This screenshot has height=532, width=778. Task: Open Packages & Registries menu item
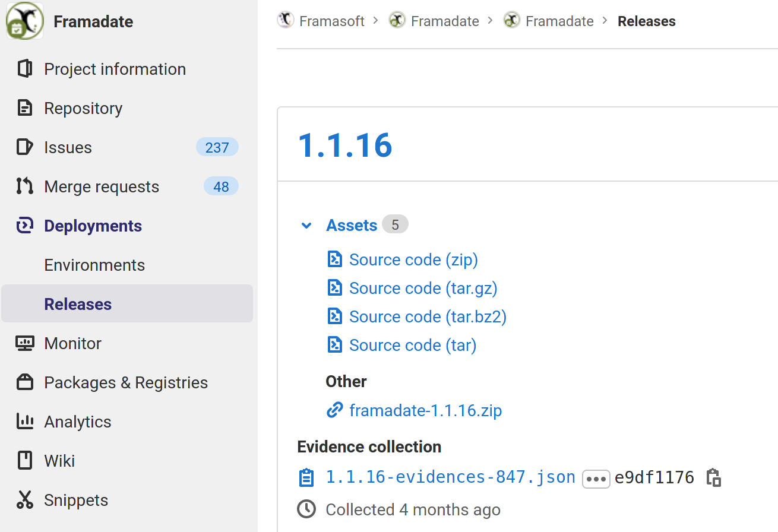(127, 382)
